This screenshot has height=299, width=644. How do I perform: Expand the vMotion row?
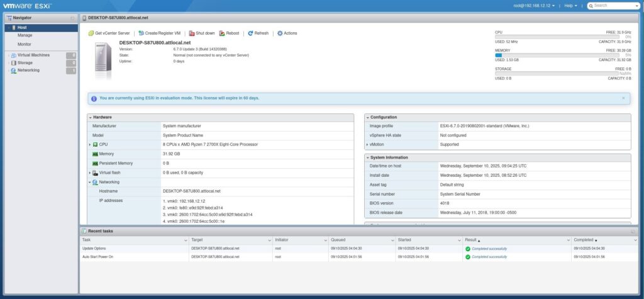(367, 145)
